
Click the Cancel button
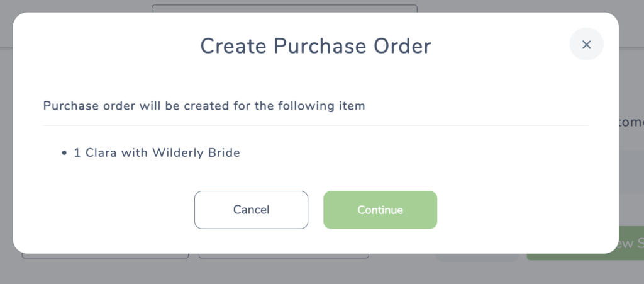pyautogui.click(x=251, y=210)
